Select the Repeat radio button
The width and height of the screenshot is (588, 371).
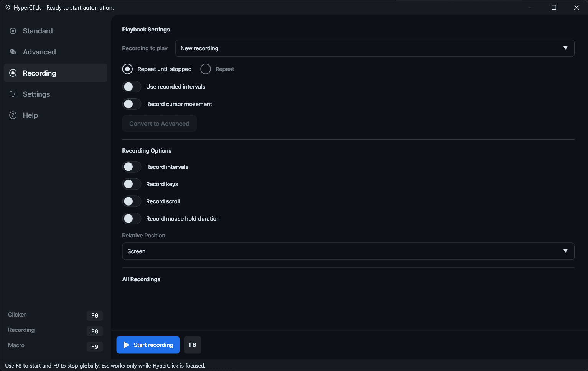(x=206, y=69)
